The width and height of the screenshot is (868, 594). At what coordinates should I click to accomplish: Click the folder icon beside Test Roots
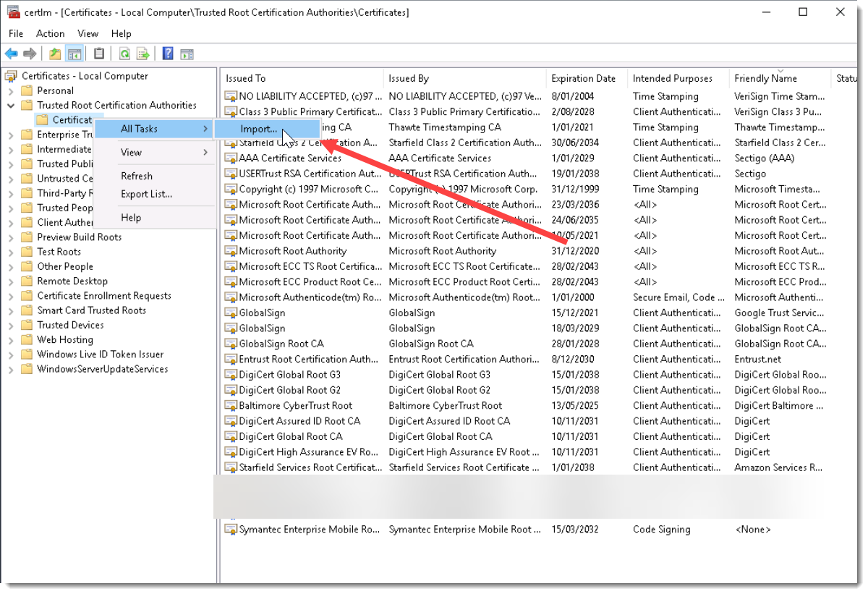point(27,252)
